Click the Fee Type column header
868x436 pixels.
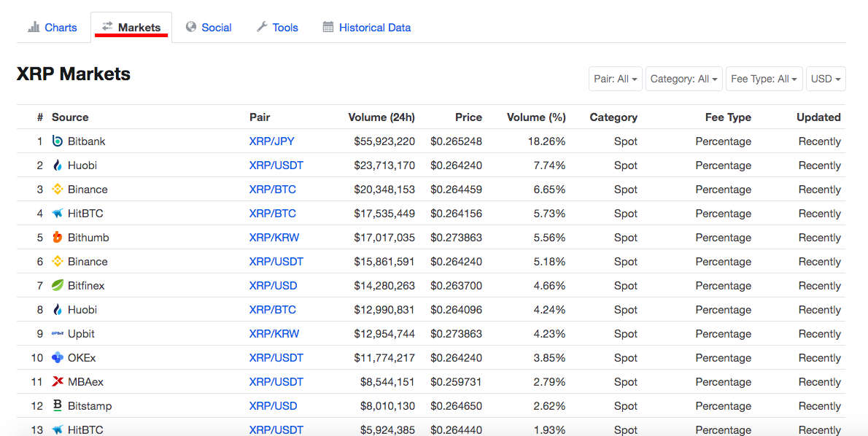coord(728,117)
